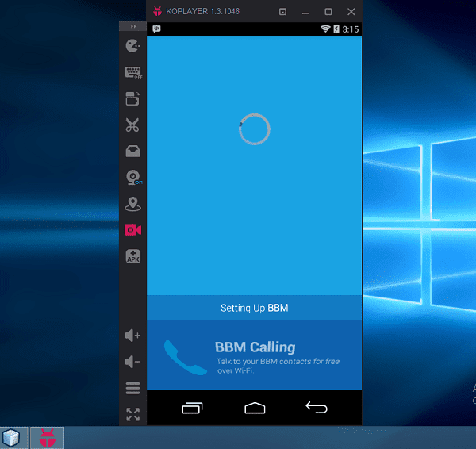Toggle the webcam ON icon
The width and height of the screenshot is (476, 449).
point(133,178)
